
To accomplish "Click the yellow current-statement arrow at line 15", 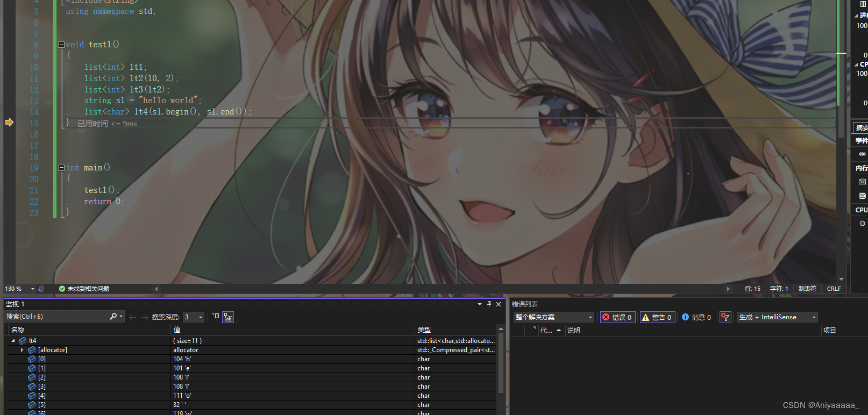I will point(9,123).
